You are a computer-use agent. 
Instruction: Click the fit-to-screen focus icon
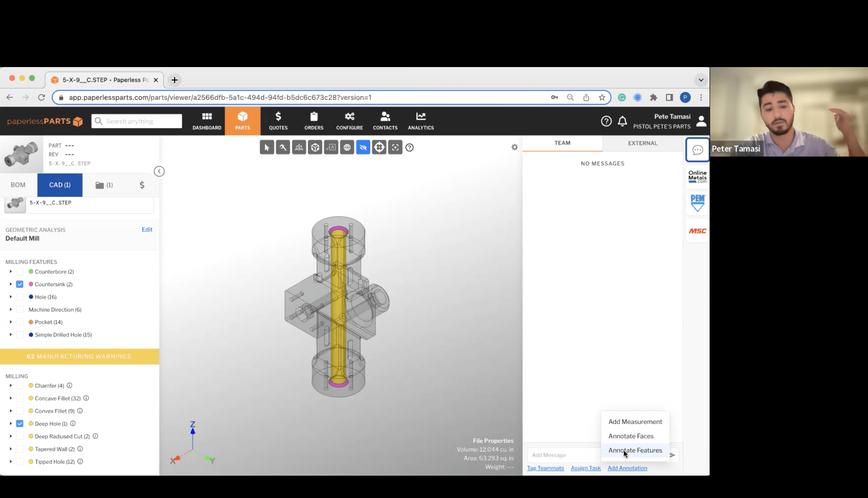coord(395,147)
